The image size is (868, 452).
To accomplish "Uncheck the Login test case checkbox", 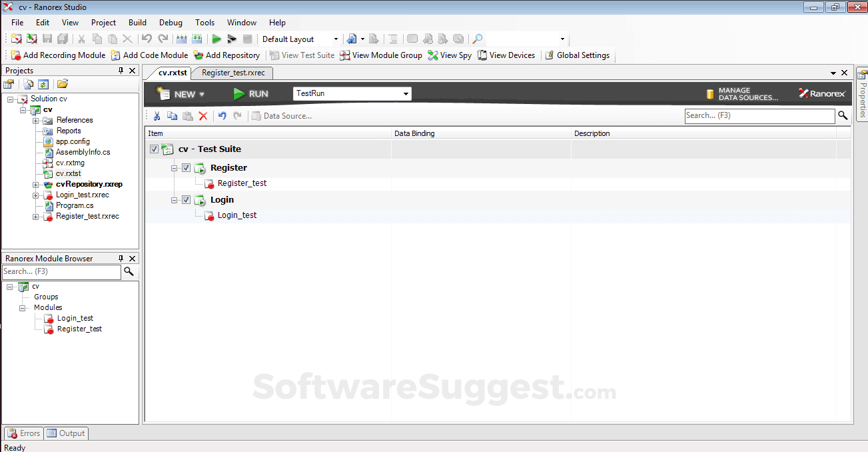I will click(x=186, y=199).
